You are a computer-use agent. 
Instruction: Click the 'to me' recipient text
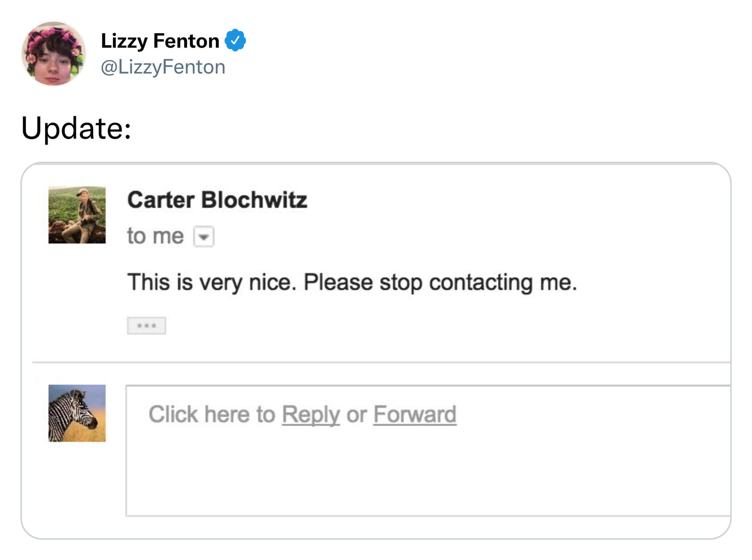(155, 236)
